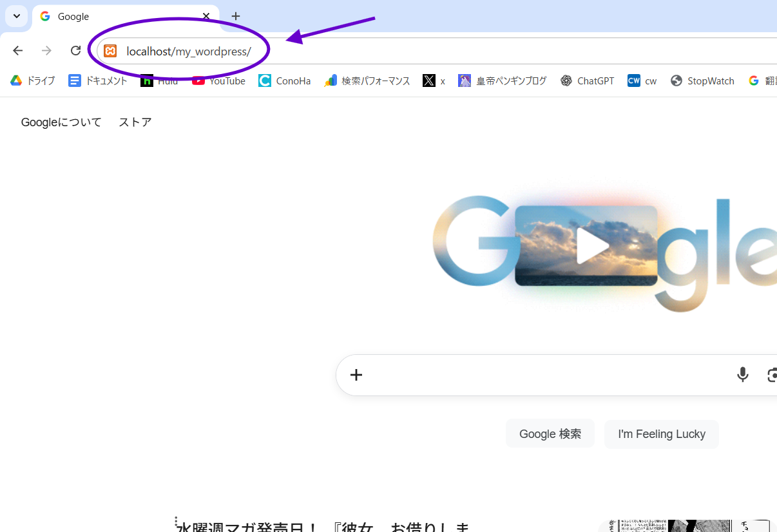Click the plus icon in the search box

point(356,375)
